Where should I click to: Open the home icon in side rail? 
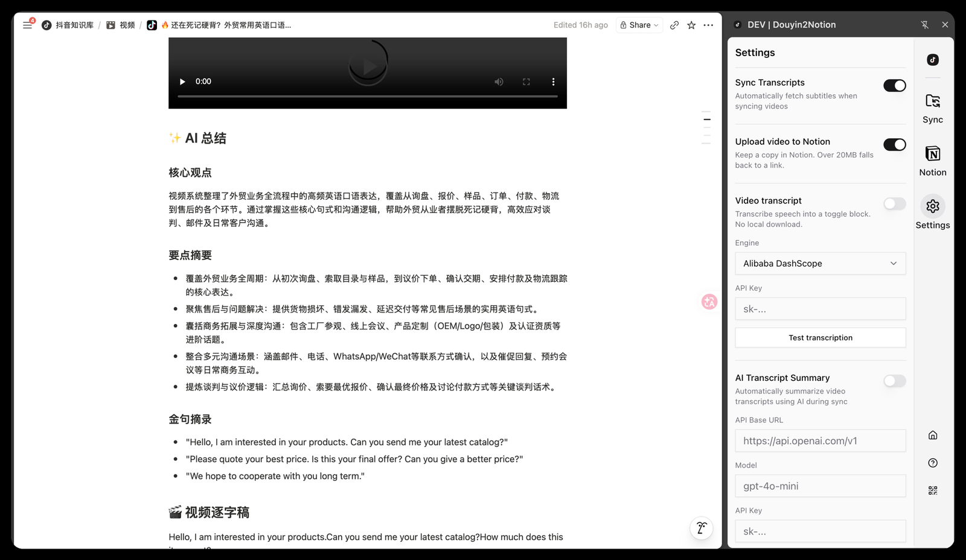click(x=933, y=435)
